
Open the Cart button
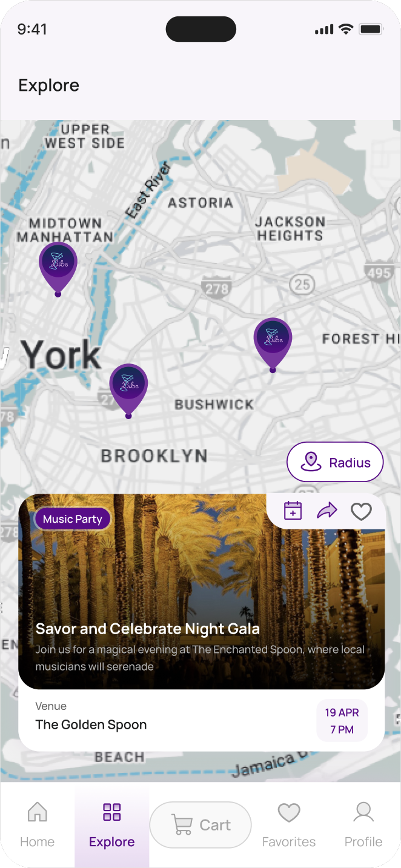200,824
